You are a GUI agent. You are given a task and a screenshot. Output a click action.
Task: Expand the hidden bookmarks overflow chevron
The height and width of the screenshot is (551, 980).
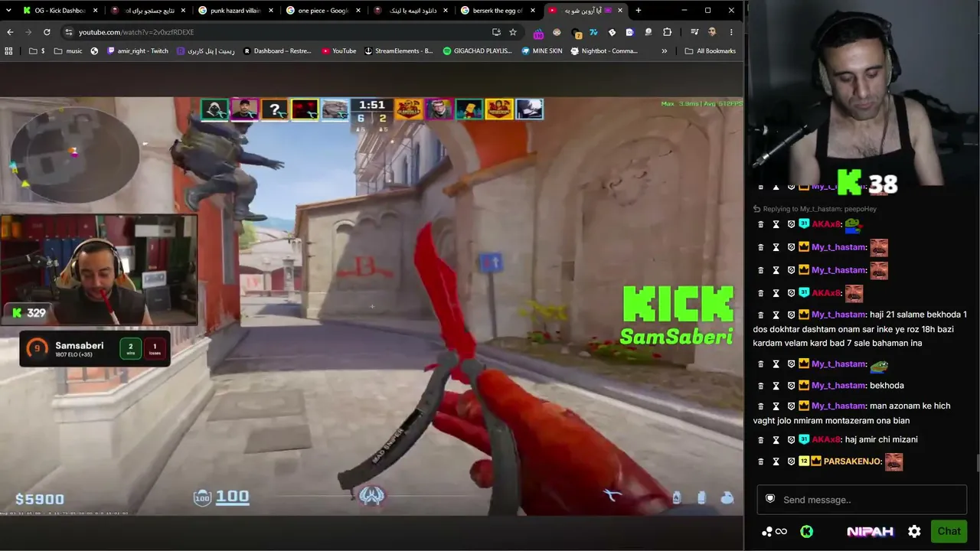(x=664, y=51)
